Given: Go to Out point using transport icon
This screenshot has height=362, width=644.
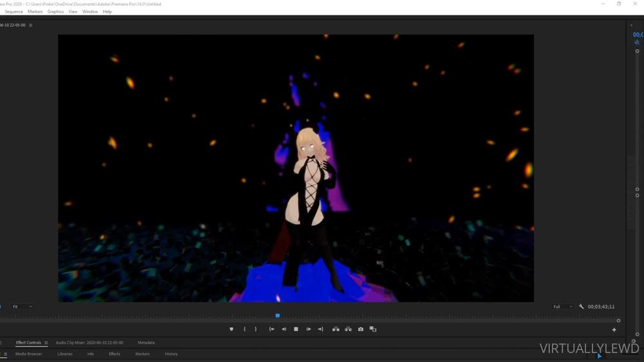Looking at the screenshot, I should pyautogui.click(x=320, y=329).
